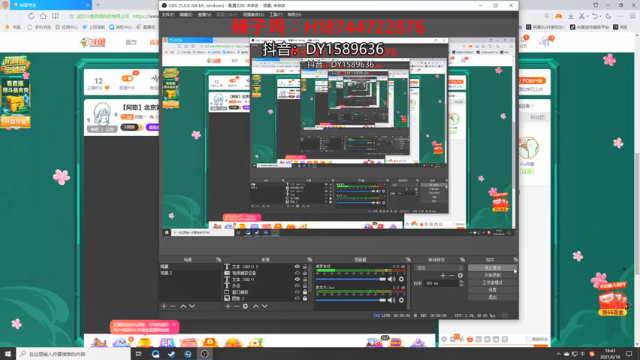The width and height of the screenshot is (640, 360).
Task: Move scene up in OBS scenes list
Action: pyautogui.click(x=183, y=306)
